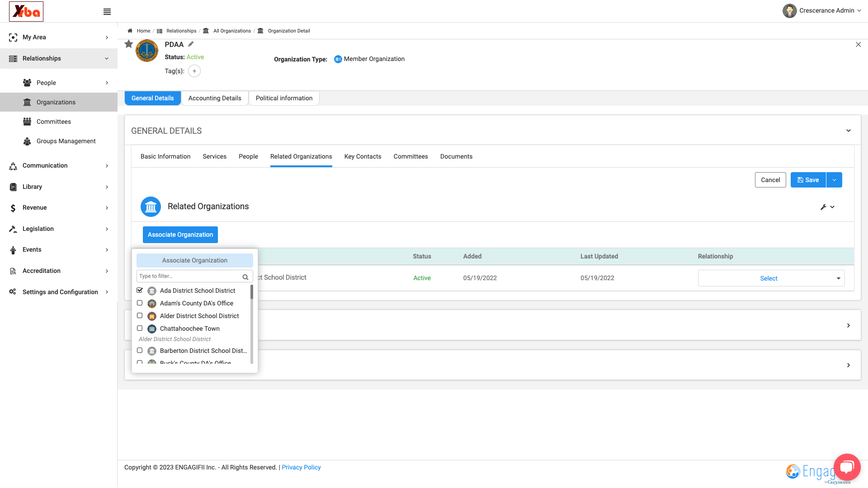
Task: Collapse the GENERAL DETAILS section chevron
Action: click(849, 131)
